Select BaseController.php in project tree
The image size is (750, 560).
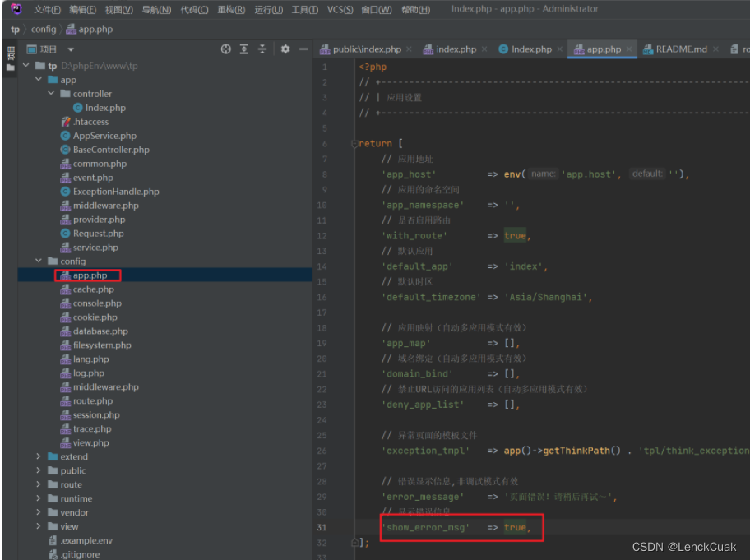(x=105, y=149)
